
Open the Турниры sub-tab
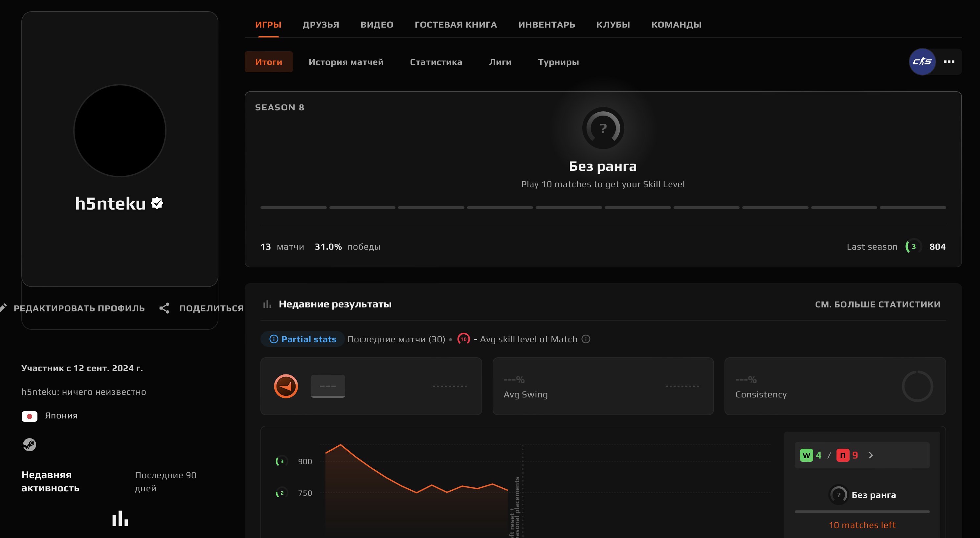tap(558, 62)
